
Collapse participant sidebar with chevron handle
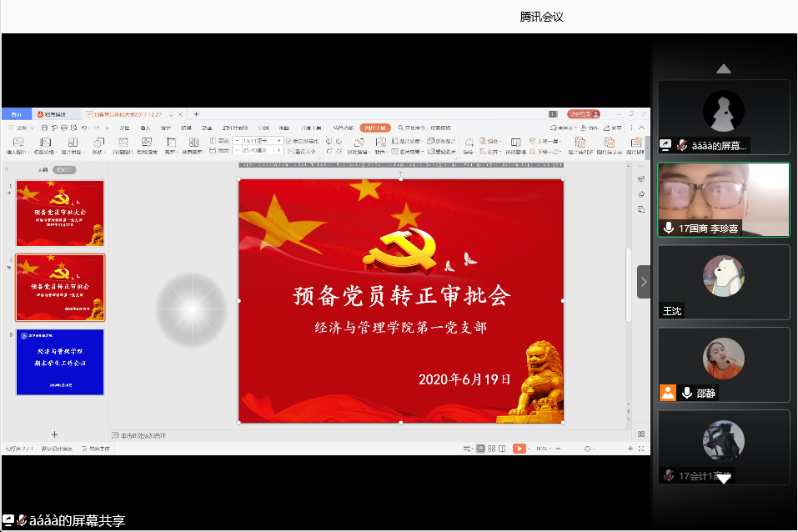pos(644,282)
